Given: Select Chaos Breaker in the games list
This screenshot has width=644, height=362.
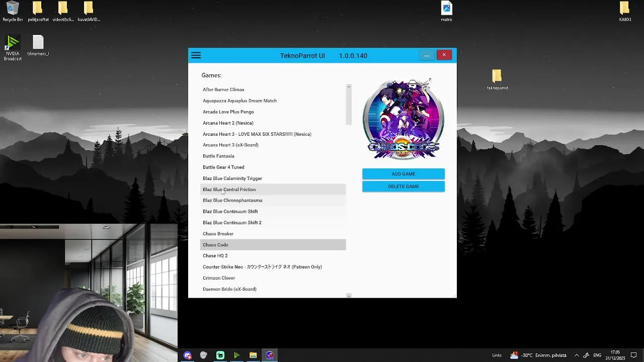Looking at the screenshot, I should (x=273, y=233).
